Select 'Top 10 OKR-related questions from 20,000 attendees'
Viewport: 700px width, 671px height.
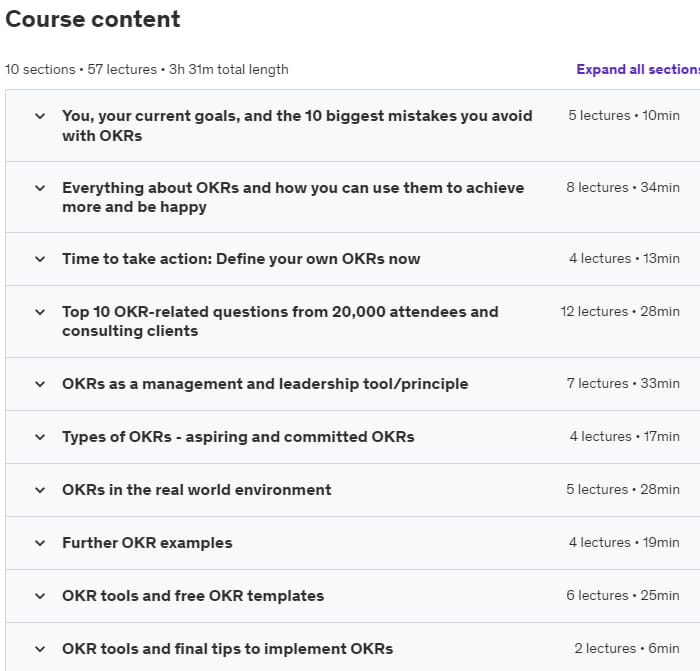280,321
